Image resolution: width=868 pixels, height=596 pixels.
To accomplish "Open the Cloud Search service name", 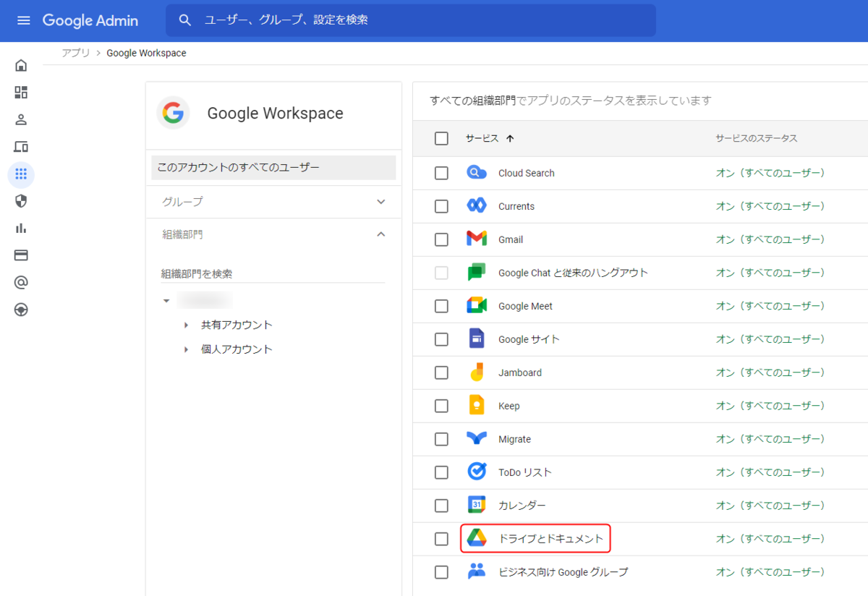I will click(527, 173).
